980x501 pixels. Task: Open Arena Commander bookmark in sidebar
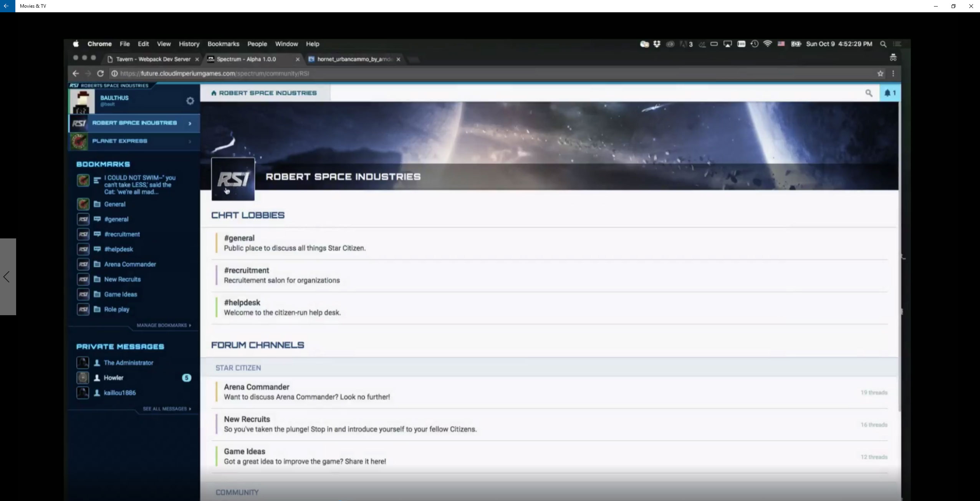click(130, 264)
